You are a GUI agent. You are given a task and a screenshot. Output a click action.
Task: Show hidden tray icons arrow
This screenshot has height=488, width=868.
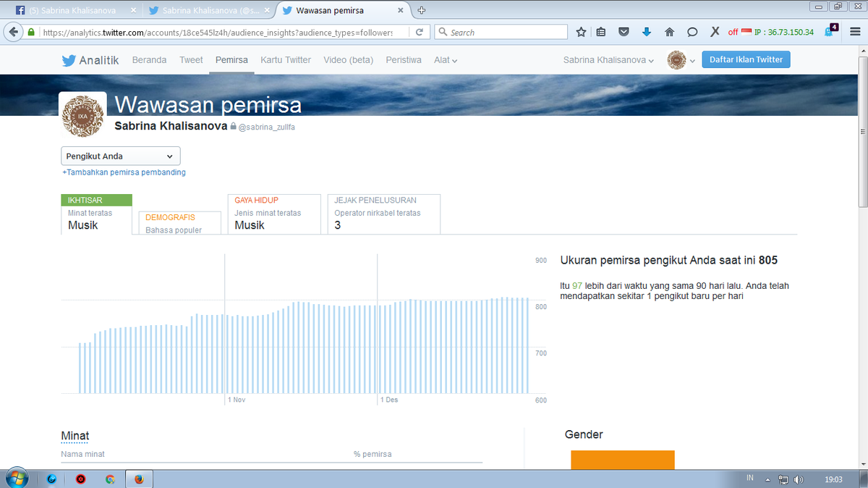tap(770, 479)
